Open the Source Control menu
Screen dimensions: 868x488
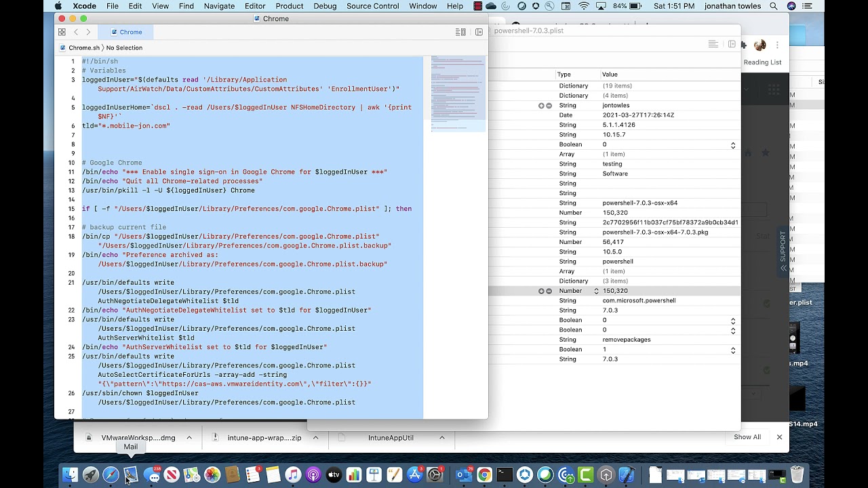[x=373, y=6]
